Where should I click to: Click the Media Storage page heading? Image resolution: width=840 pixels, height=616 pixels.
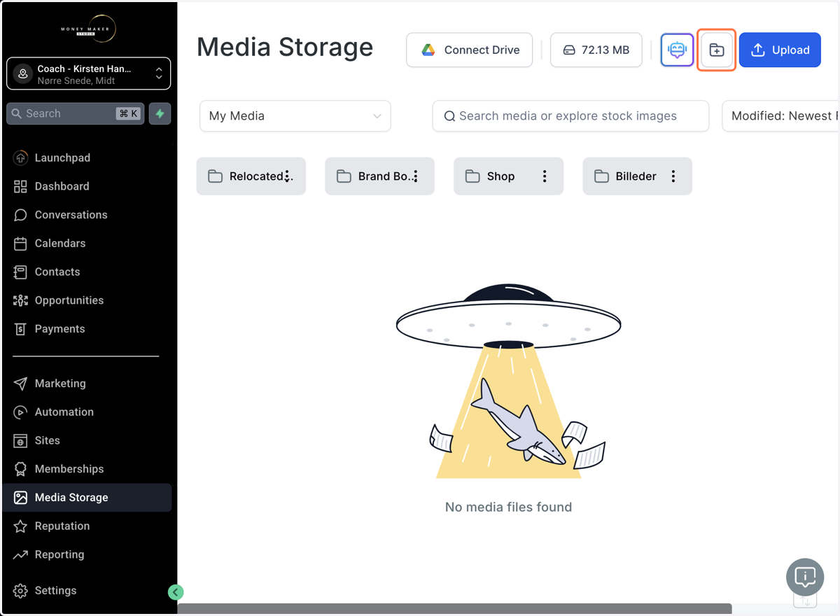point(285,48)
